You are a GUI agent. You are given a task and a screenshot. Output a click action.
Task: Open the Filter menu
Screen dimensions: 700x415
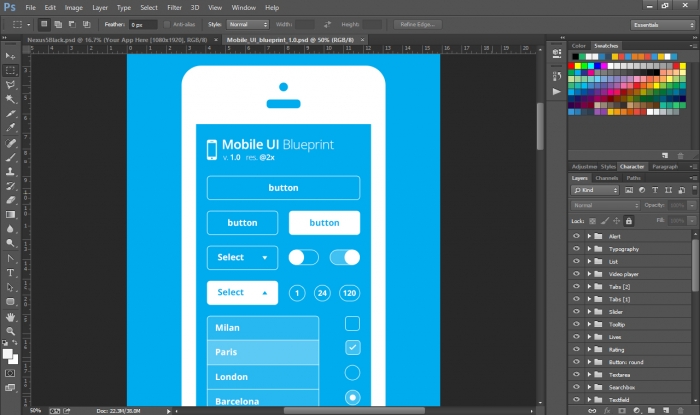[174, 8]
